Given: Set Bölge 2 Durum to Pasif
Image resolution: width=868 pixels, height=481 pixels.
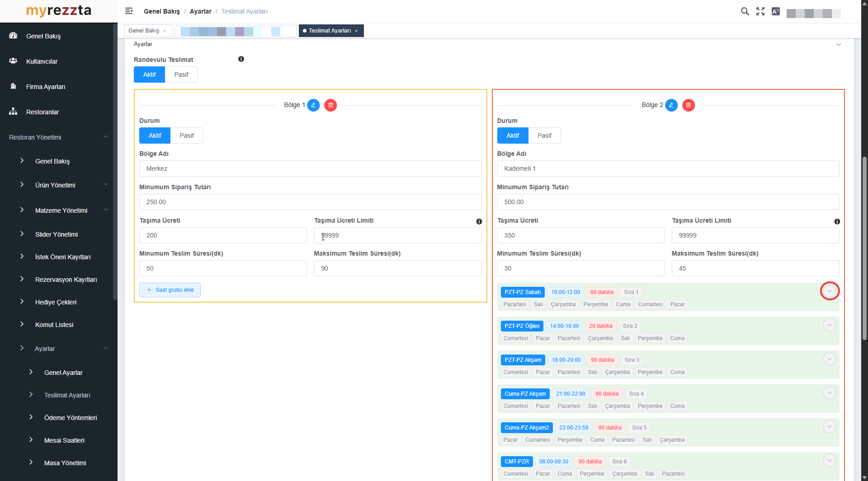Looking at the screenshot, I should tap(544, 135).
